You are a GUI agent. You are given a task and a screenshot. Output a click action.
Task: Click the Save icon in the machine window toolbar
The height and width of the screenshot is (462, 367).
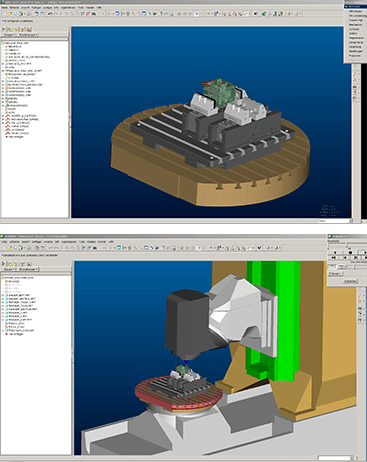pos(15,248)
